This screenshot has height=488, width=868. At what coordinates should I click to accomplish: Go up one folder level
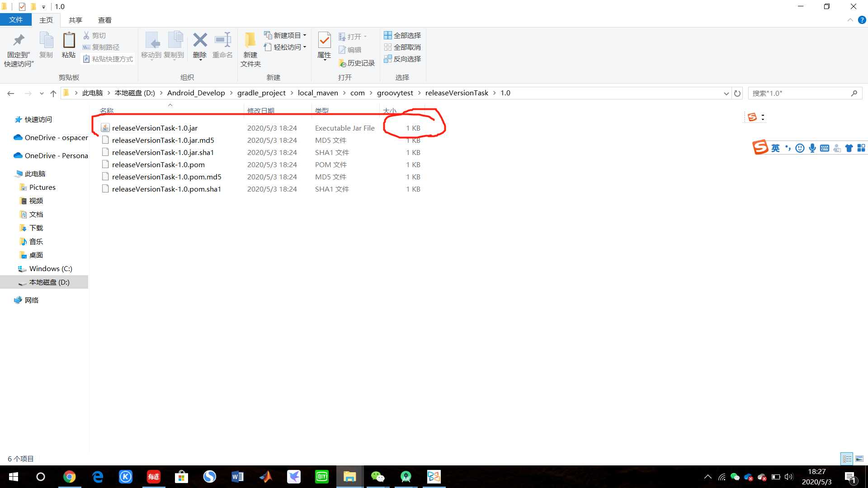click(53, 93)
